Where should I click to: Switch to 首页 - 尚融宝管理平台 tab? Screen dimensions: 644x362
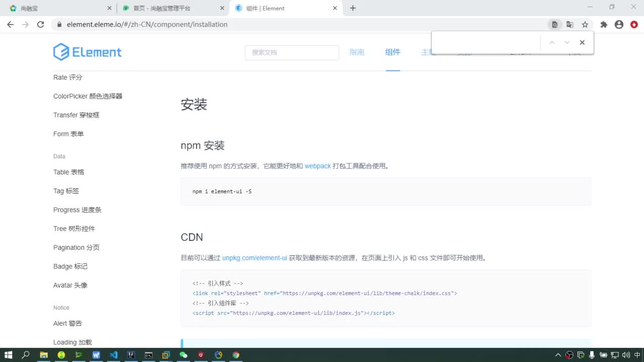point(174,8)
